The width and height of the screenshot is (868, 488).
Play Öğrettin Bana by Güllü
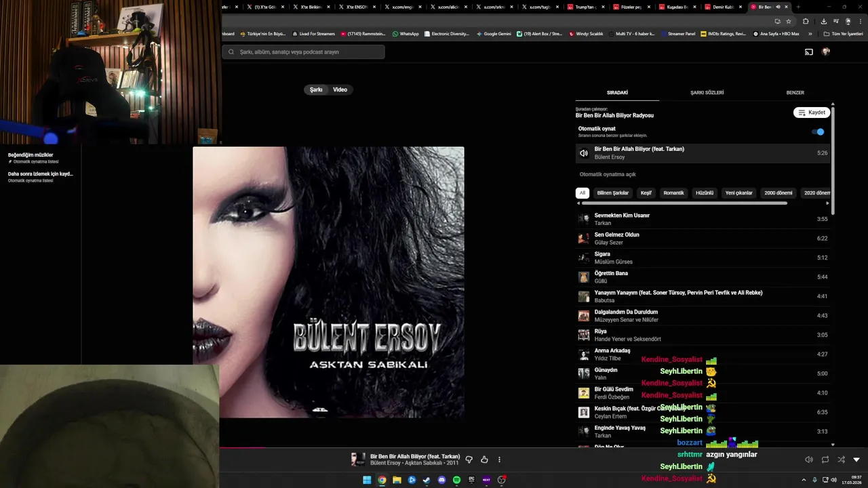703,277
